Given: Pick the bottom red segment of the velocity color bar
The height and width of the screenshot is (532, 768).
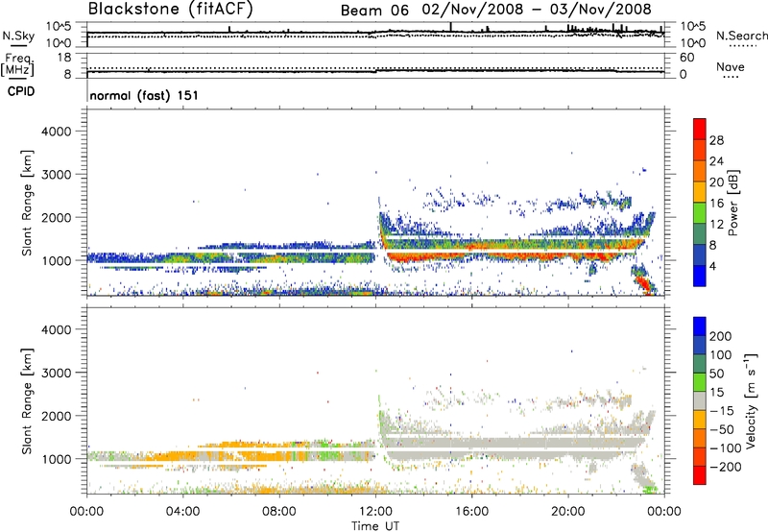Looking at the screenshot, I should [x=700, y=475].
